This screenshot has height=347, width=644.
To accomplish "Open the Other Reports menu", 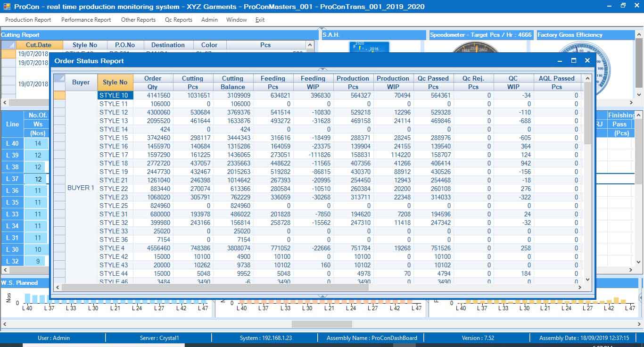I will tap(138, 20).
